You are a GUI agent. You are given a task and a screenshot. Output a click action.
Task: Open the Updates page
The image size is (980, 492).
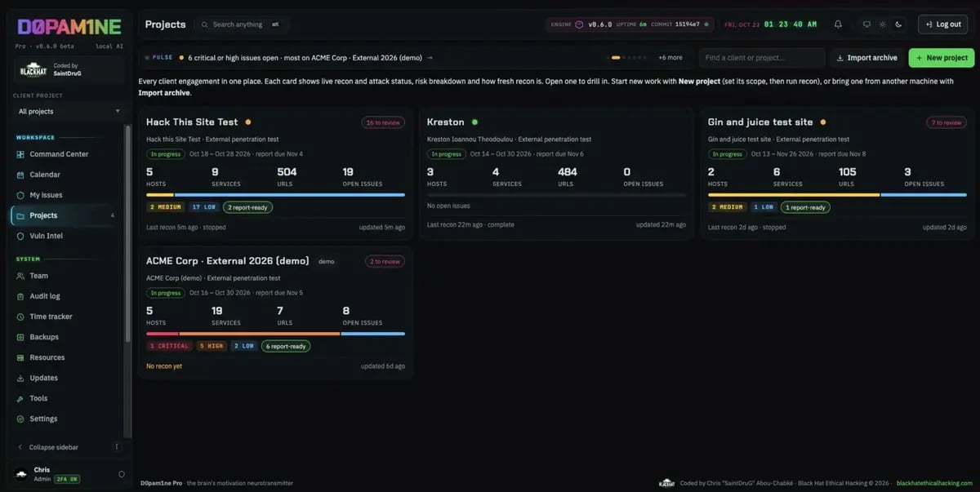click(67, 378)
